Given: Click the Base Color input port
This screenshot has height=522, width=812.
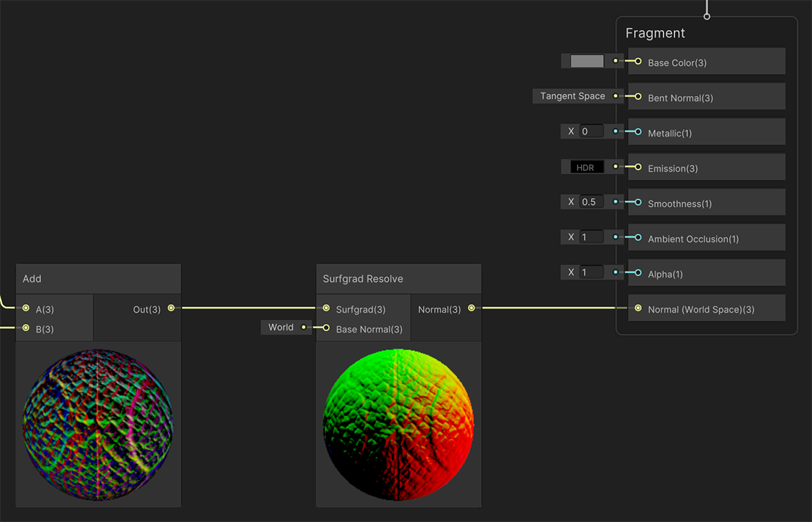Looking at the screenshot, I should tap(638, 62).
